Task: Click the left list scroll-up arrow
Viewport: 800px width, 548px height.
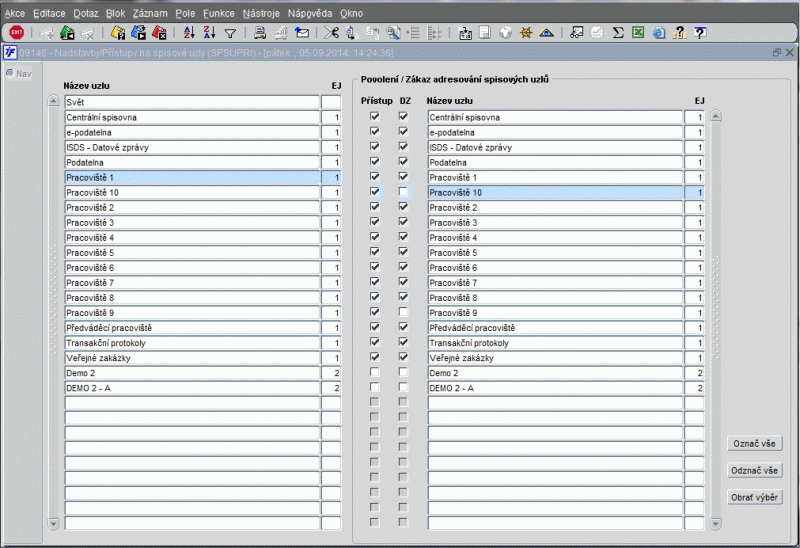Action: coord(54,102)
